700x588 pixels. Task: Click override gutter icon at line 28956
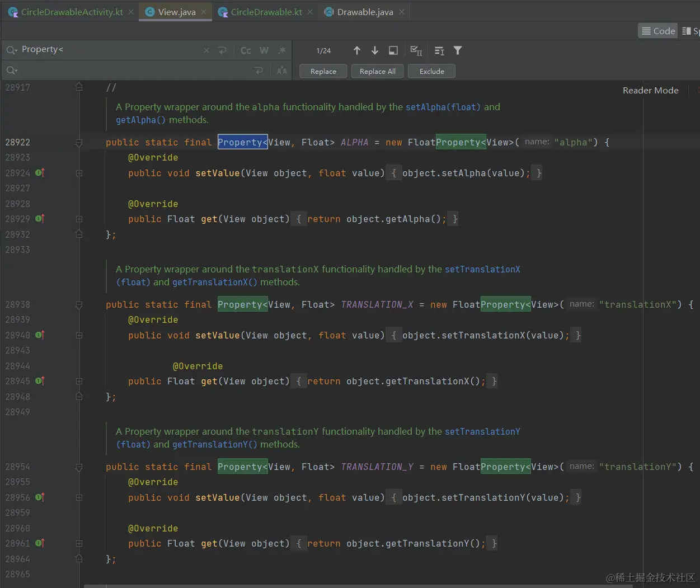(x=40, y=497)
